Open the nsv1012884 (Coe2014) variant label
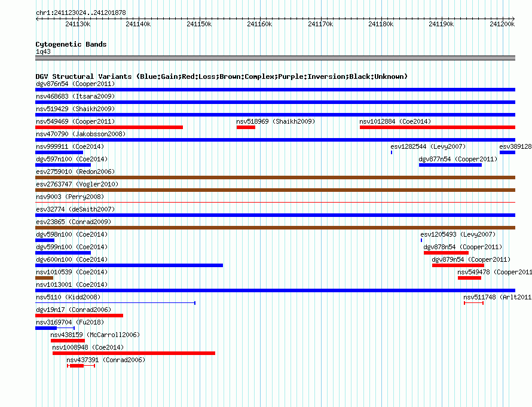Viewport: 532px width, 407px height. click(395, 121)
